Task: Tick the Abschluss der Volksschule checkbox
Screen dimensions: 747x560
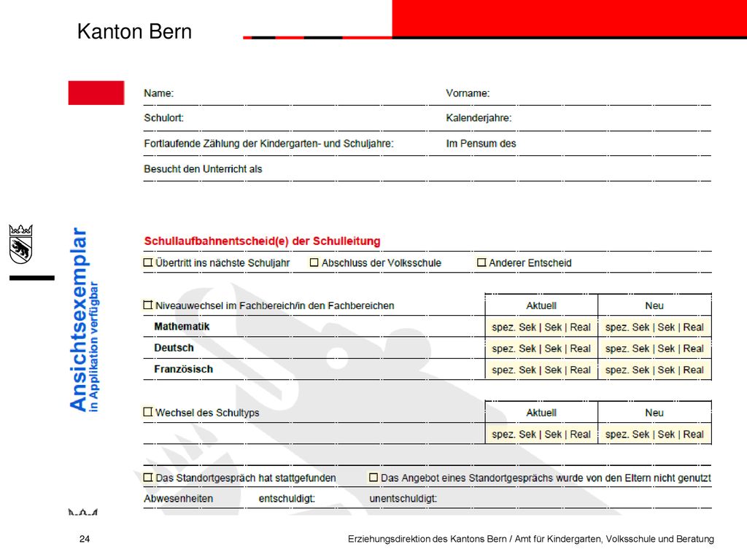Action: [314, 262]
